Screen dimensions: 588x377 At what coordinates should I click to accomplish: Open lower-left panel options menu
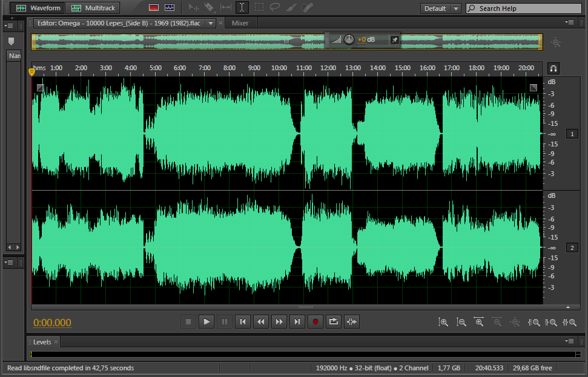click(x=8, y=262)
